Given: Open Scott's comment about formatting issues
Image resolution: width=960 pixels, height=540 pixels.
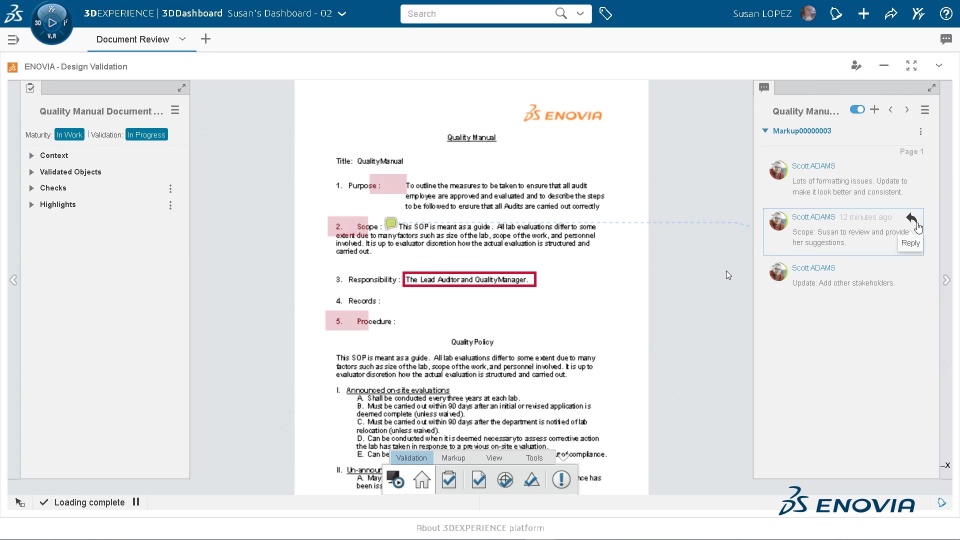Looking at the screenshot, I should coord(845,179).
